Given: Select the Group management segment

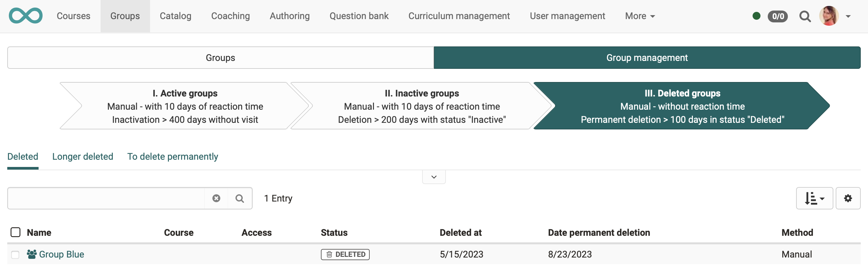Looking at the screenshot, I should 647,58.
